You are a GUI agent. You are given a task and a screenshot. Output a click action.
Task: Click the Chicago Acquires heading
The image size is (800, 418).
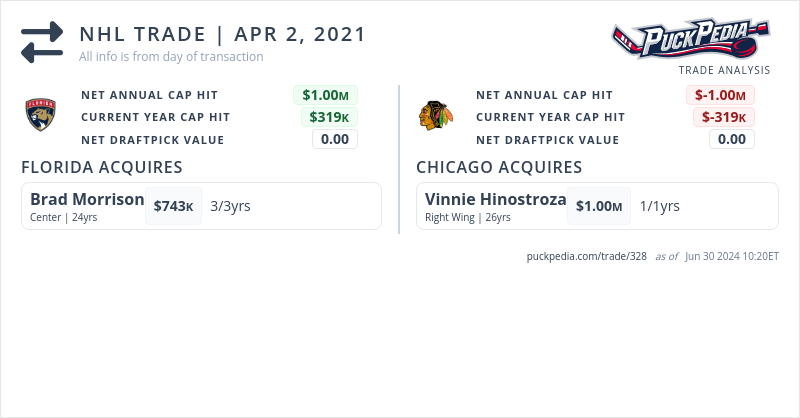click(x=499, y=166)
